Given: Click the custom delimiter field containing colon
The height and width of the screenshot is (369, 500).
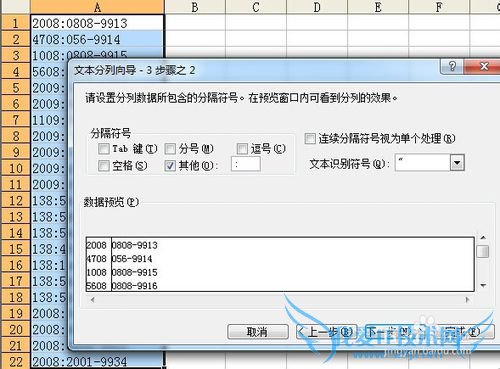Looking at the screenshot, I should [x=246, y=164].
